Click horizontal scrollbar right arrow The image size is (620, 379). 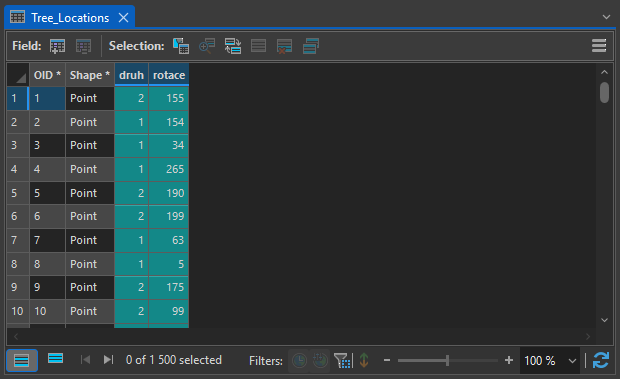click(x=588, y=336)
